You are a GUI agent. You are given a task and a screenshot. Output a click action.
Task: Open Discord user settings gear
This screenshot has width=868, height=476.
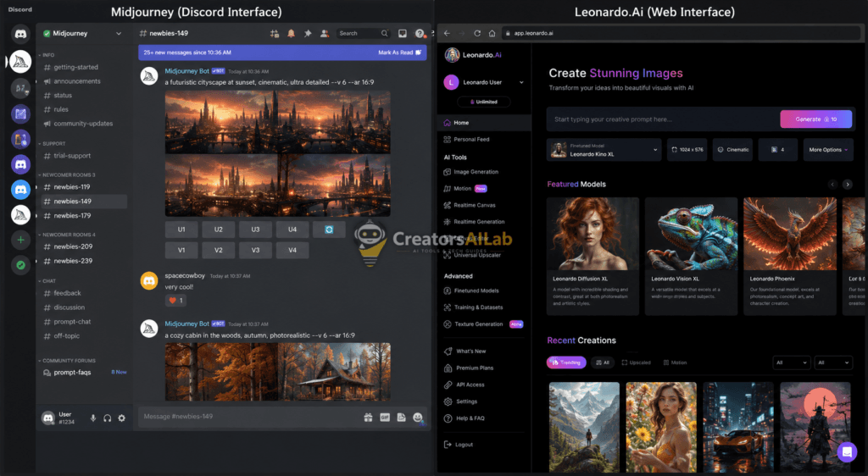click(x=122, y=418)
